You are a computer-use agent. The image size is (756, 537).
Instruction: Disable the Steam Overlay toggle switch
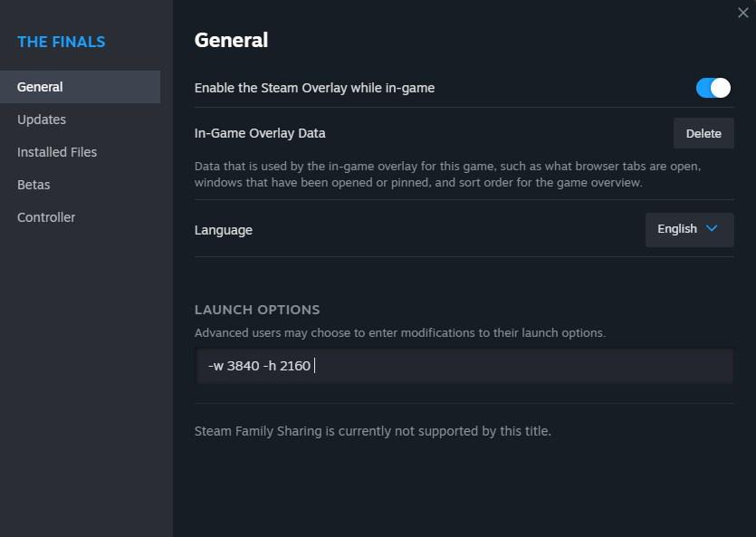click(x=713, y=88)
